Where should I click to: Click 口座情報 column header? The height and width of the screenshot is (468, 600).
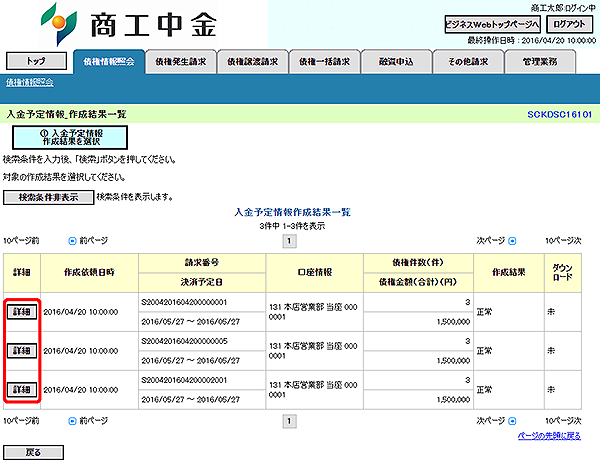[x=315, y=272]
